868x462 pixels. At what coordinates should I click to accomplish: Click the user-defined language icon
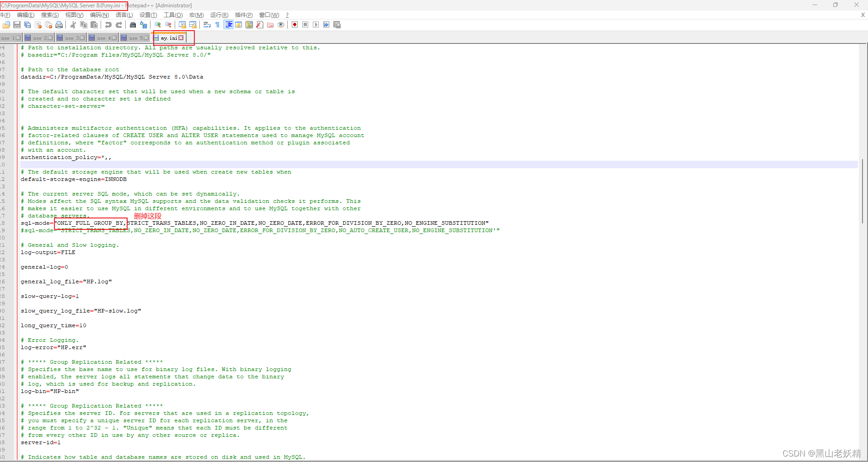coord(239,25)
